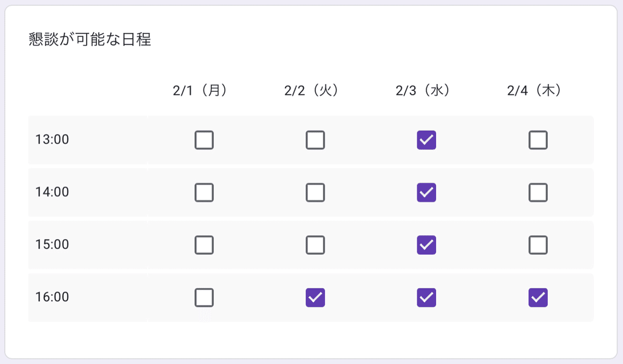Check 15:00 box for 2/2（火）

pyautogui.click(x=315, y=245)
